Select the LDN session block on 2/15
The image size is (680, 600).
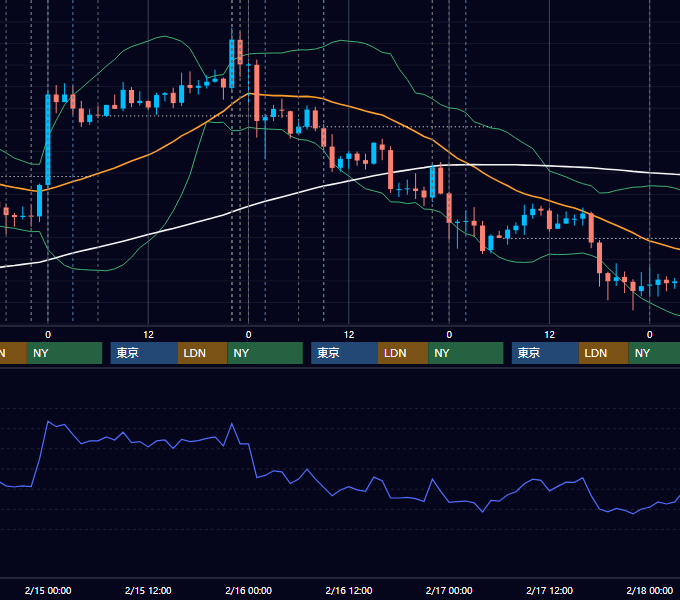click(203, 353)
